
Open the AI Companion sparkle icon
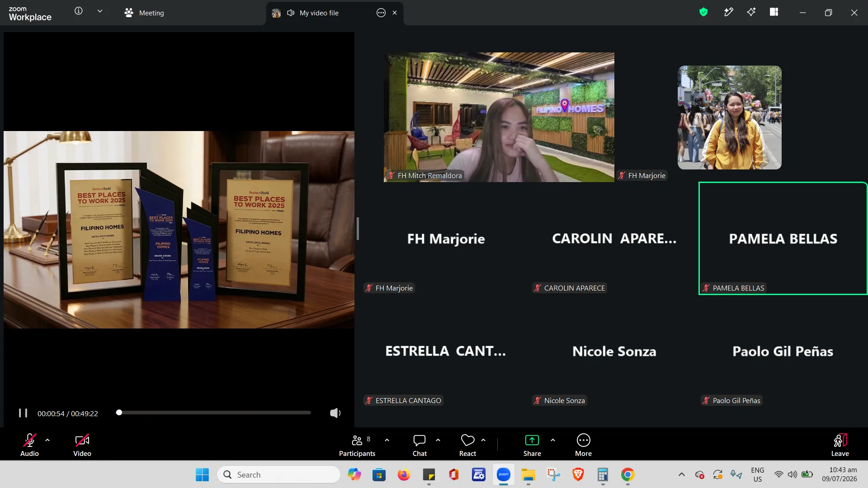[x=751, y=12]
